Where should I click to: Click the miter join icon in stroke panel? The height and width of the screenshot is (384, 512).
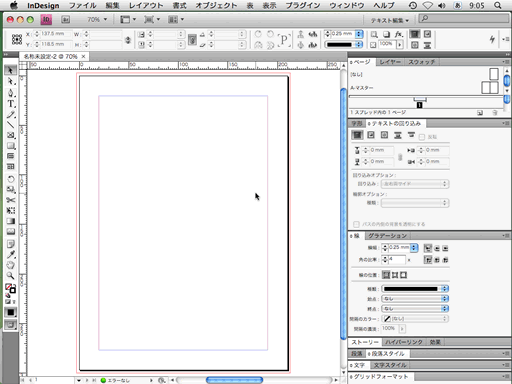pyautogui.click(x=428, y=260)
